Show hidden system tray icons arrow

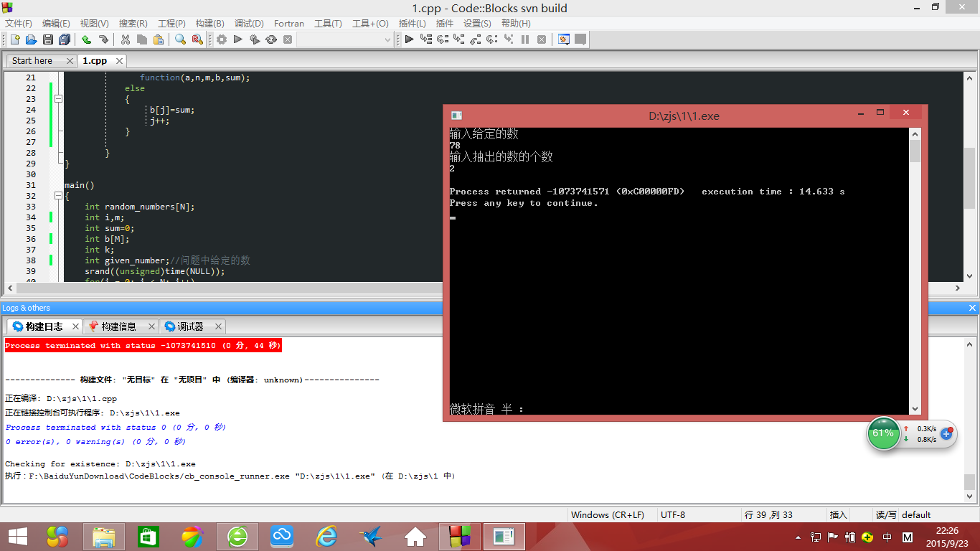[x=798, y=537]
